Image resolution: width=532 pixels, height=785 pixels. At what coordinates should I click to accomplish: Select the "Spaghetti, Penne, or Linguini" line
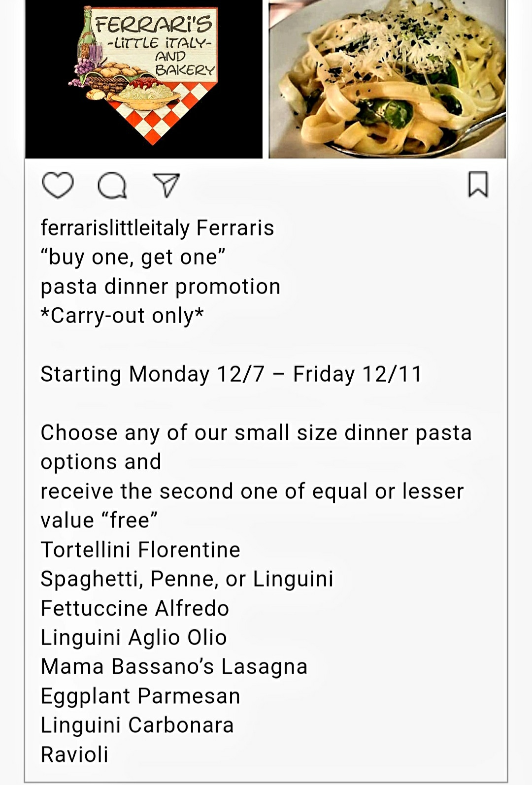(x=187, y=579)
